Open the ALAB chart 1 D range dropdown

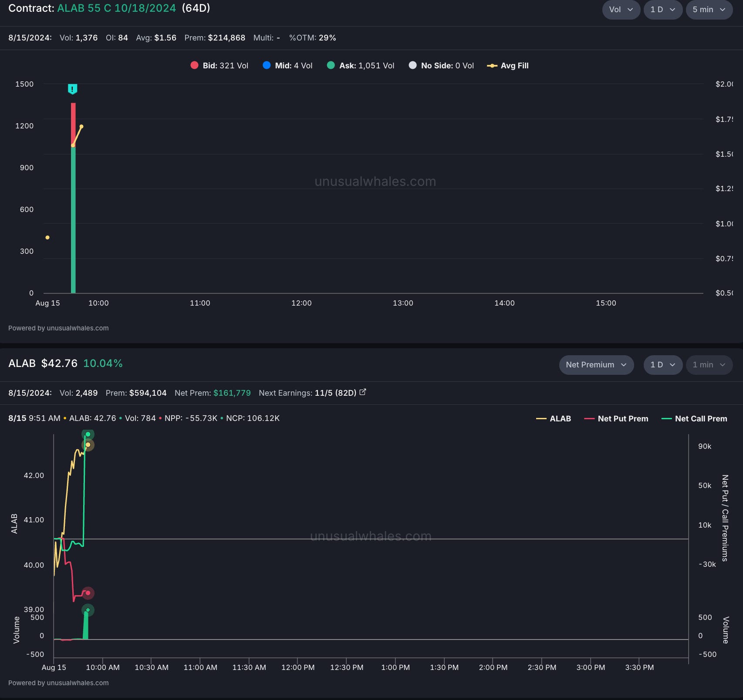pos(662,365)
